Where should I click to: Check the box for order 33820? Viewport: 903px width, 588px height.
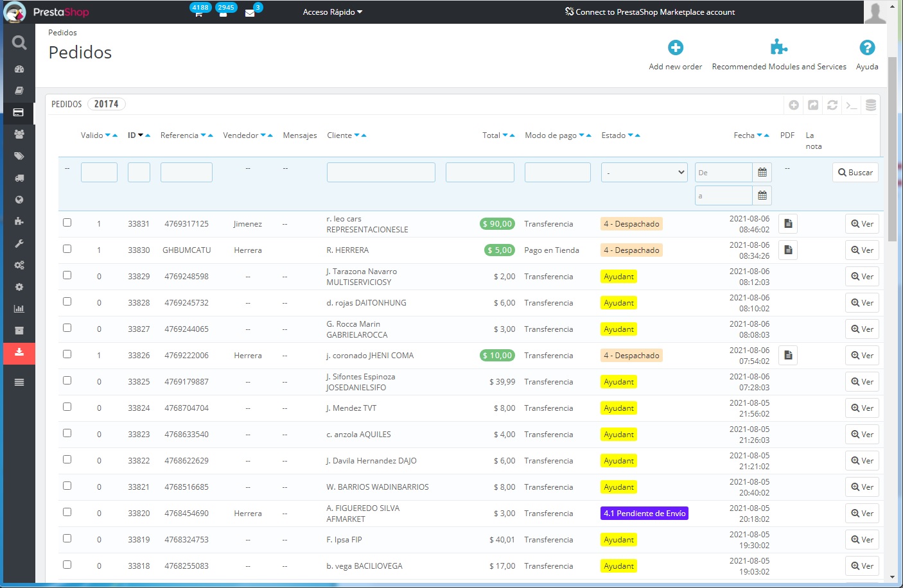coord(67,512)
